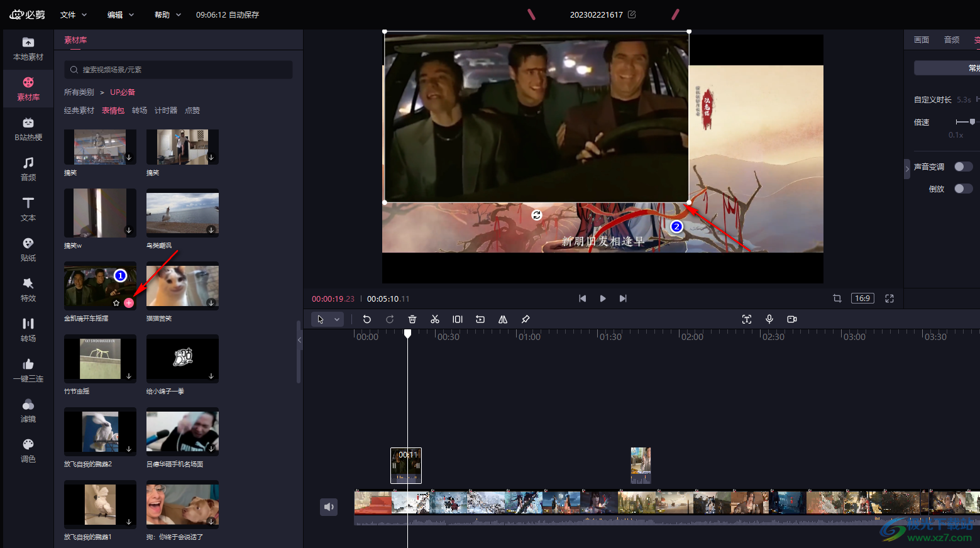Open the 滤镜 filters sidebar panel

pos(28,411)
